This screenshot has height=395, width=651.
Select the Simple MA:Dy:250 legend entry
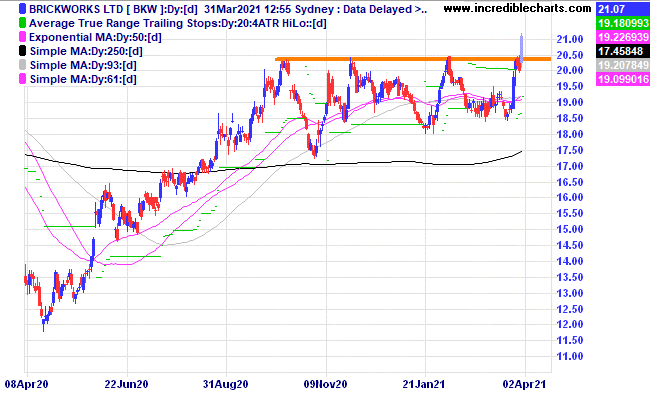(x=86, y=51)
